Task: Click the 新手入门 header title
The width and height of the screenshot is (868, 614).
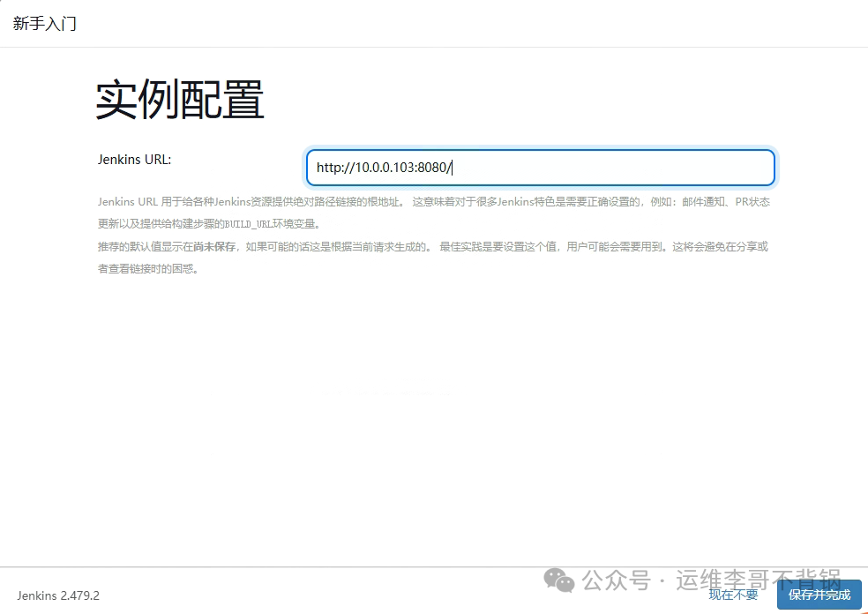Action: tap(45, 24)
